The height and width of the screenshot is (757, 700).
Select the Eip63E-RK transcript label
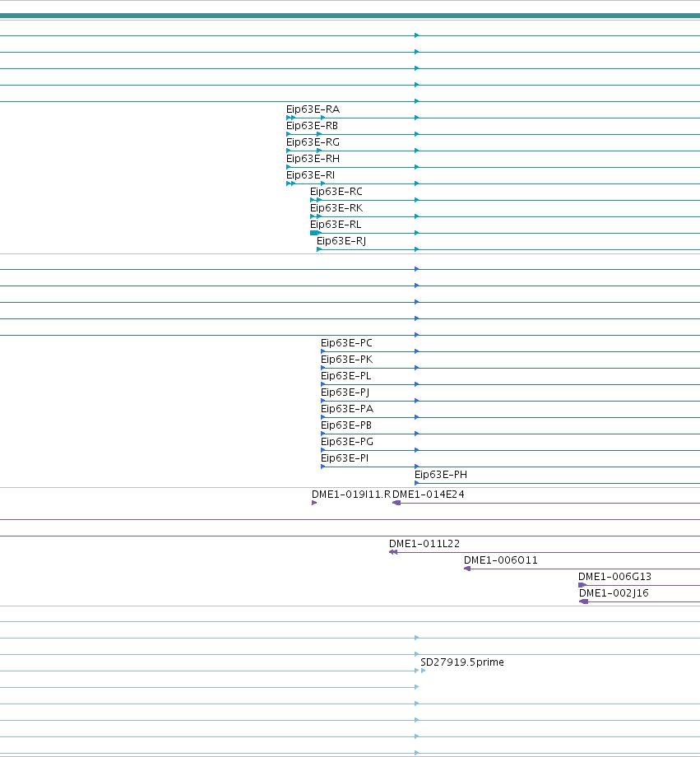[x=336, y=207]
